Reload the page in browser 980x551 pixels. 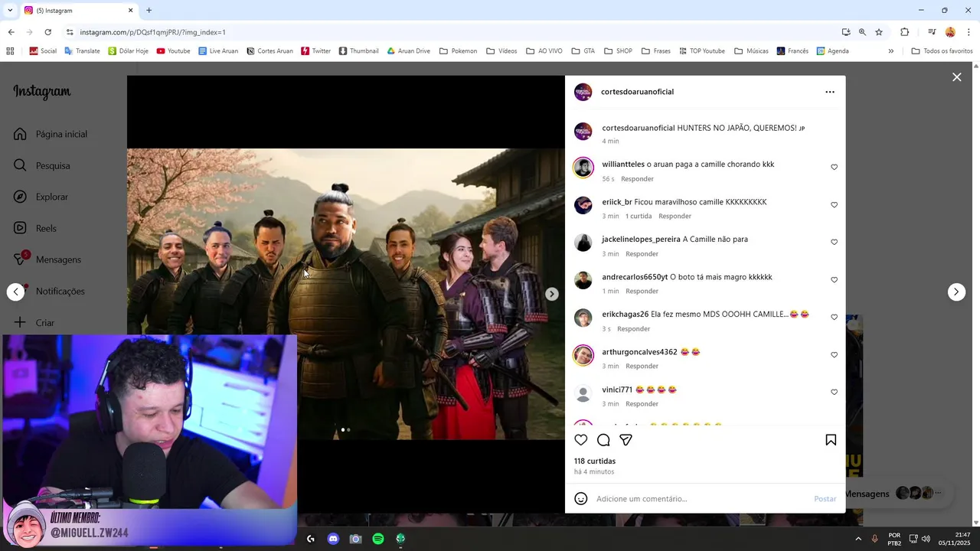point(47,32)
